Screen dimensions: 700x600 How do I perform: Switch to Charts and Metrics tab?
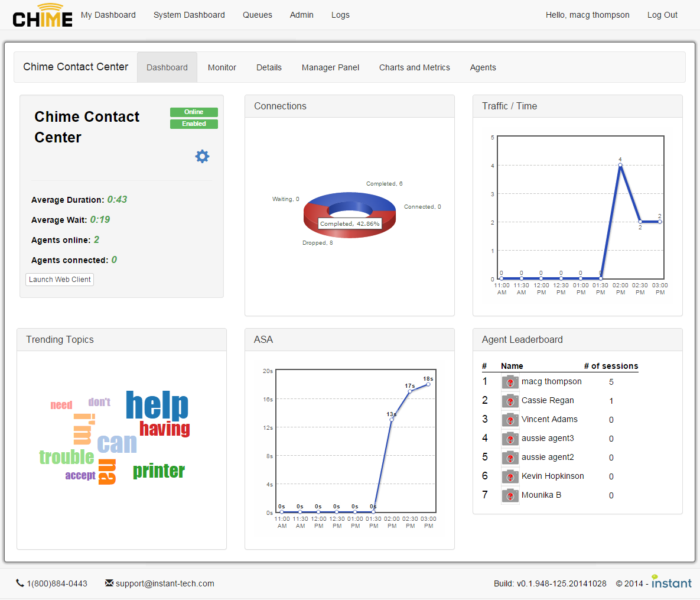(415, 67)
